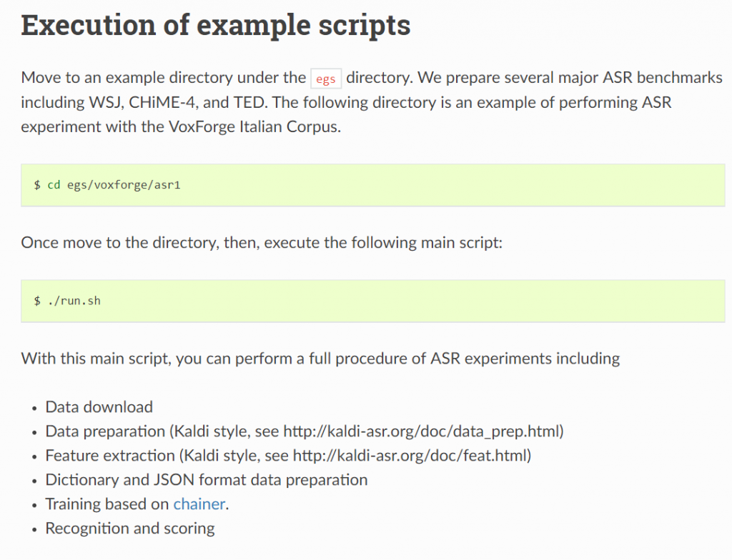The image size is (732, 560).
Task: Click the dollar prompt before ./run.sh
Action: 37,301
